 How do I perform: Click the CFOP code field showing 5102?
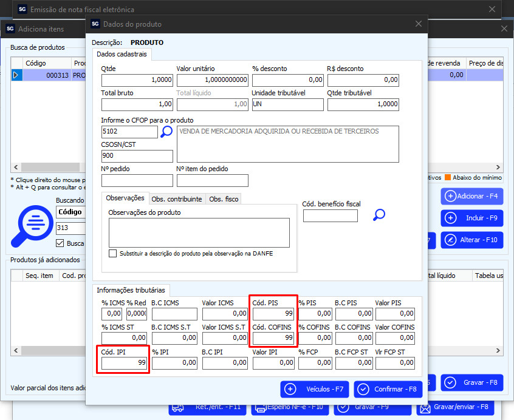pyautogui.click(x=129, y=132)
